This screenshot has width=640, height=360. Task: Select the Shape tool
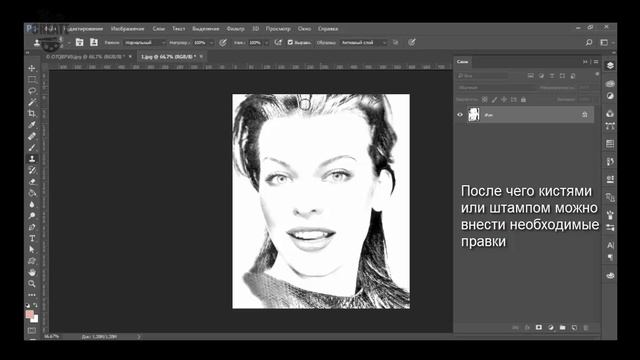coord(32,261)
